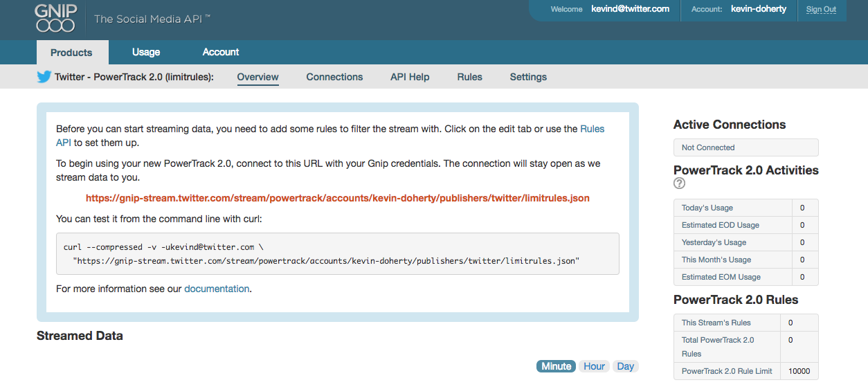Select the This Stream's Rules row

tap(746, 323)
